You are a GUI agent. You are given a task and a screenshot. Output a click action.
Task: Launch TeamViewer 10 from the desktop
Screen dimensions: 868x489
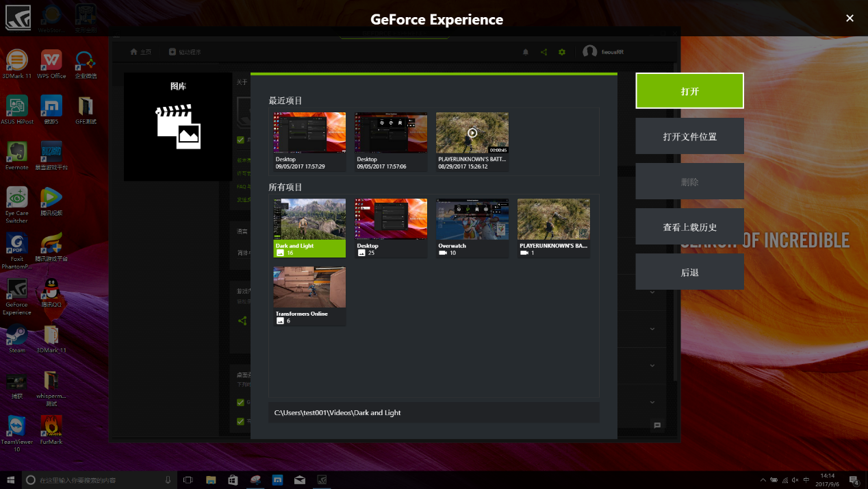pos(16,434)
